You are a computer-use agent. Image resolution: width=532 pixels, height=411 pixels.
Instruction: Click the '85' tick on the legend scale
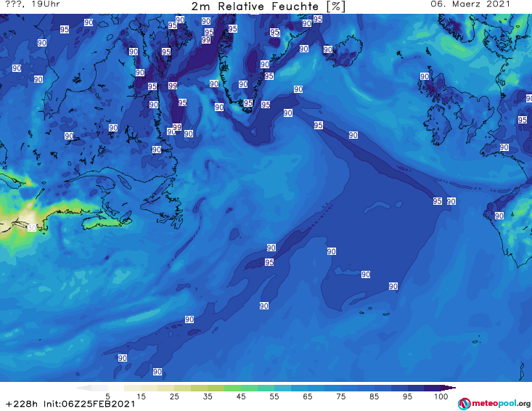coord(374,396)
